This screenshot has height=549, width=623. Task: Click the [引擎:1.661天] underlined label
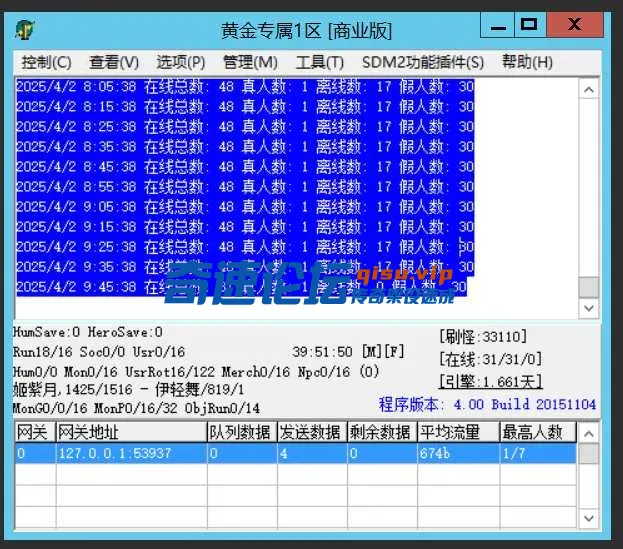(491, 382)
